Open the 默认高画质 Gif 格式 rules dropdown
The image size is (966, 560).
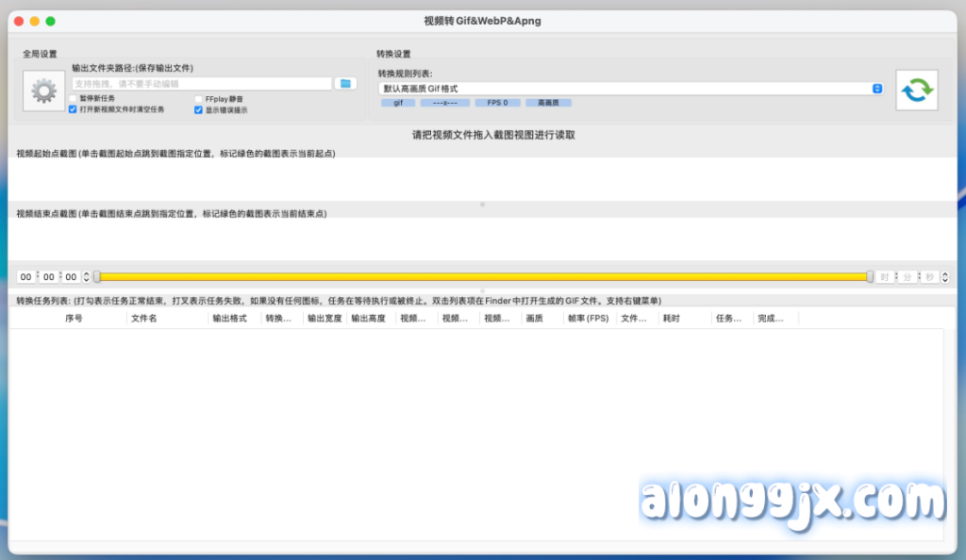(630, 89)
